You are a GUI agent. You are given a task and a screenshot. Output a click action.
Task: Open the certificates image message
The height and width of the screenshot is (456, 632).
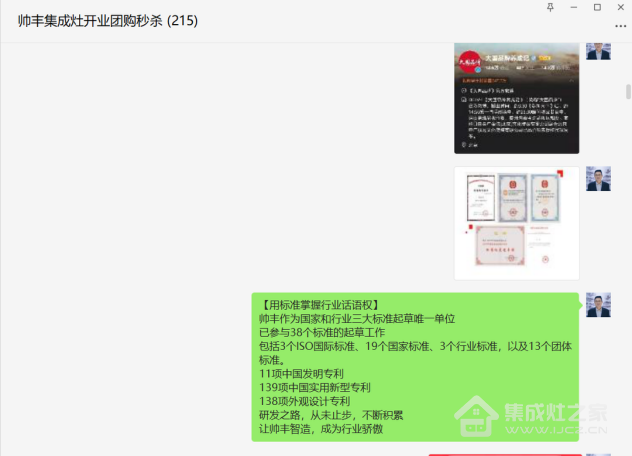516,223
